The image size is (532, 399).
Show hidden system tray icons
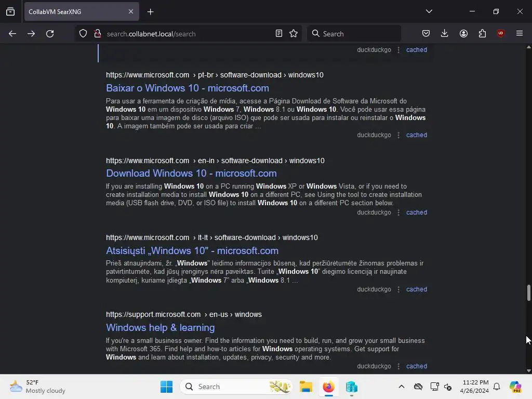(x=402, y=387)
